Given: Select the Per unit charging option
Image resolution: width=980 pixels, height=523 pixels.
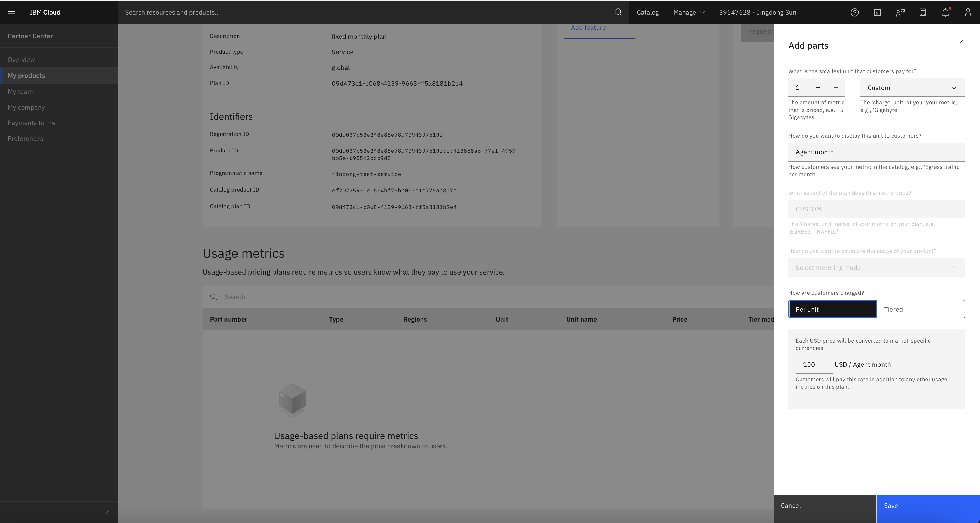Looking at the screenshot, I should (832, 309).
